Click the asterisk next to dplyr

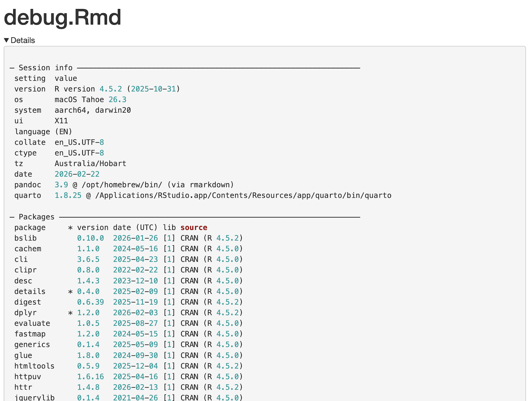coord(70,313)
